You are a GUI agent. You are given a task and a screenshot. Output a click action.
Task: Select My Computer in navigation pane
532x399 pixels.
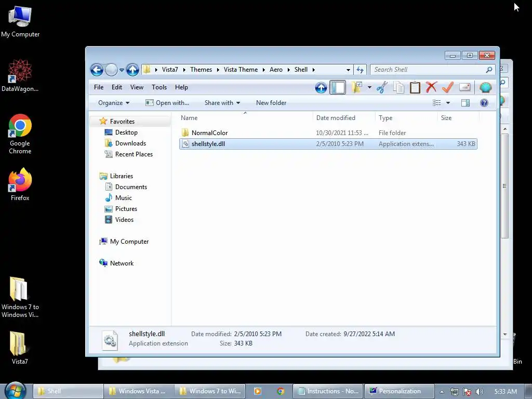[129, 242]
